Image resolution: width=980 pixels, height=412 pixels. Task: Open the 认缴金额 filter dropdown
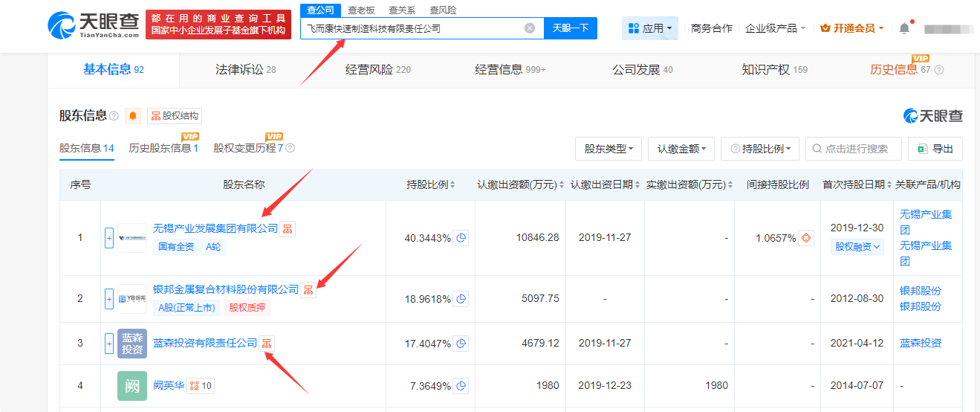pos(681,149)
